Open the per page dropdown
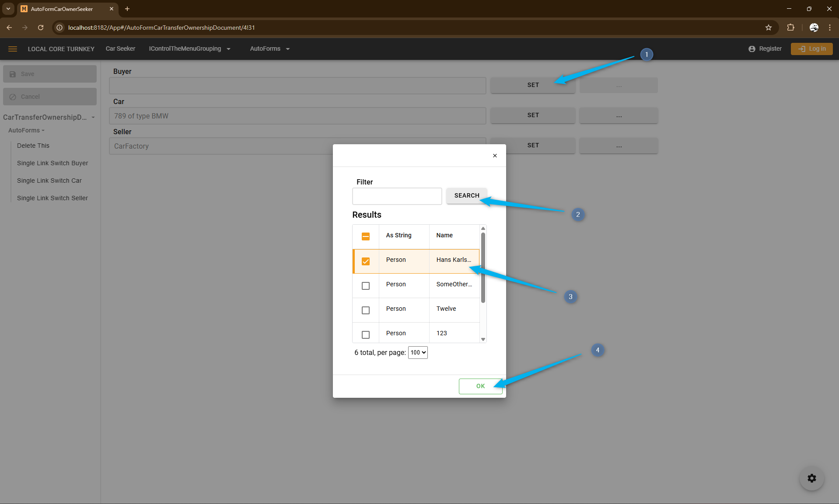Image resolution: width=839 pixels, height=504 pixels. click(x=417, y=352)
